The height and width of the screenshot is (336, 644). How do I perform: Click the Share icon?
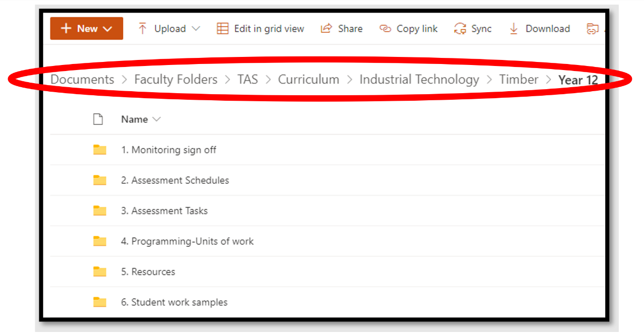coord(327,29)
